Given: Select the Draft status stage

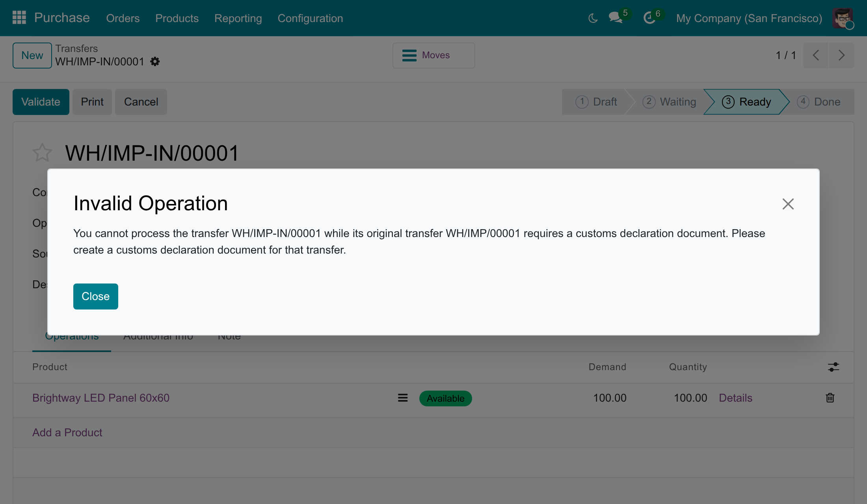Looking at the screenshot, I should [x=596, y=102].
